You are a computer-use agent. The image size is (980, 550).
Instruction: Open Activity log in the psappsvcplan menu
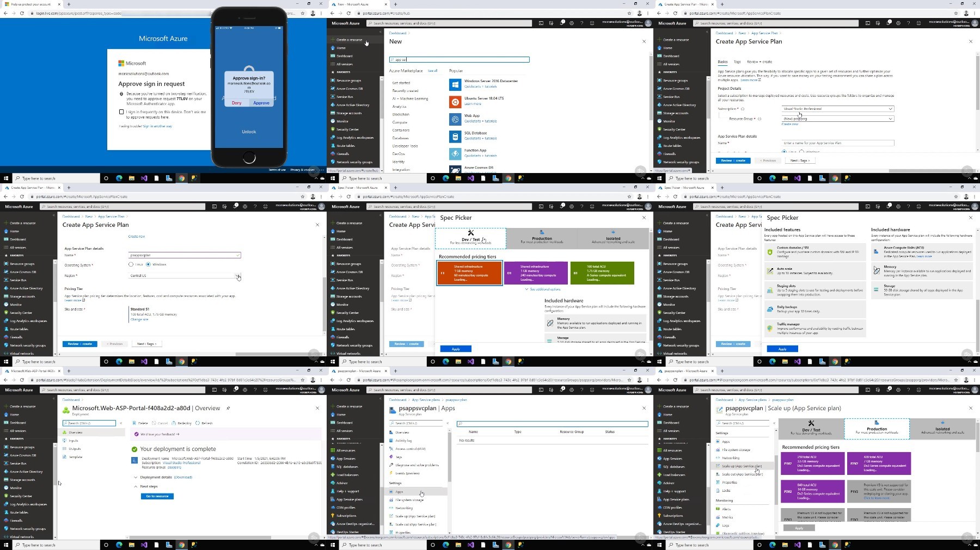coord(403,441)
